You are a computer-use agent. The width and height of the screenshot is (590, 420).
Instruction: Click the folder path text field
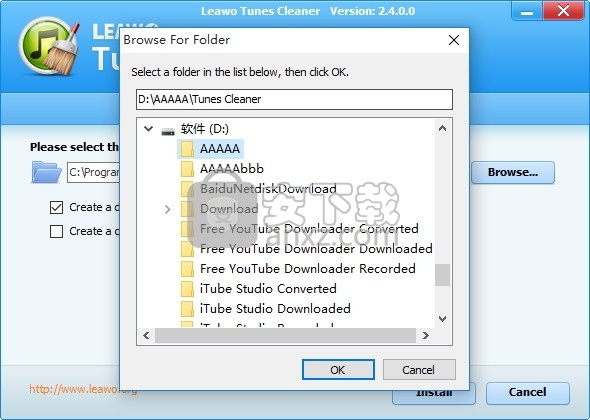[294, 99]
